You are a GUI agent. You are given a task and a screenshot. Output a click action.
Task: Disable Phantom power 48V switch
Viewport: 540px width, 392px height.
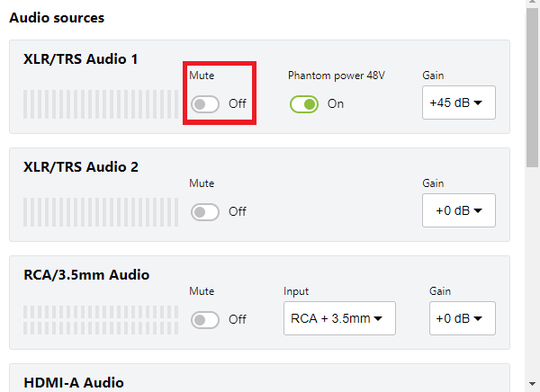coord(303,104)
